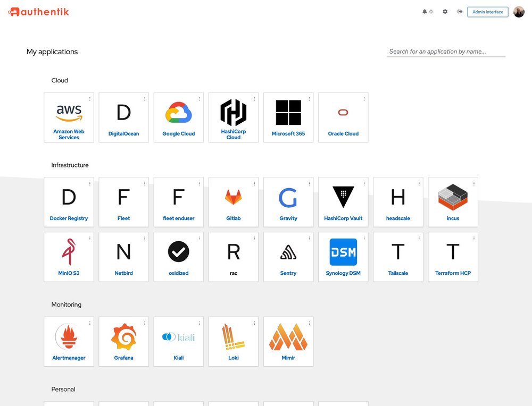Follow the Fleet application link
532x406 pixels.
point(123,218)
